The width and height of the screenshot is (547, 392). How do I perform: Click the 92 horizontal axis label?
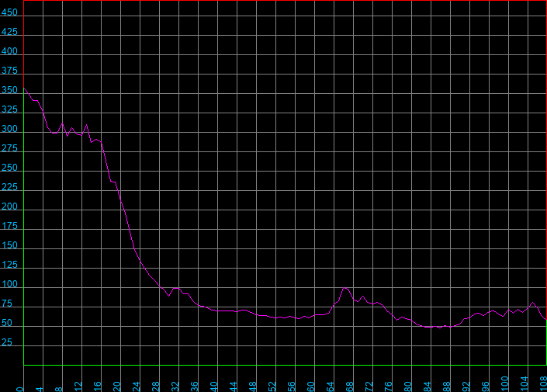coord(466,387)
